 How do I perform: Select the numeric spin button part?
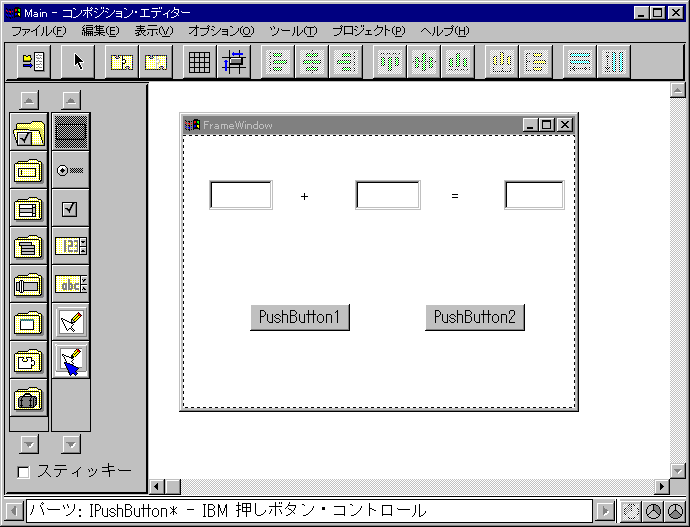(71, 246)
